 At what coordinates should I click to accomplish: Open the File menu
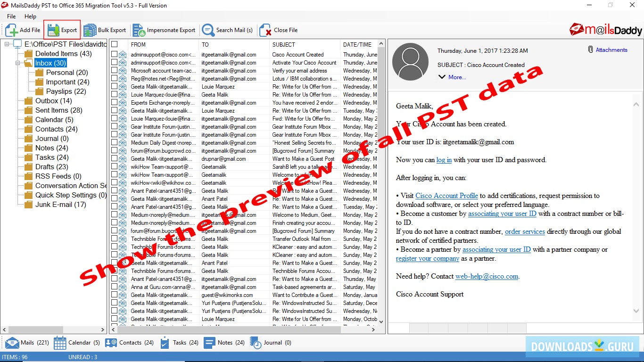click(11, 16)
